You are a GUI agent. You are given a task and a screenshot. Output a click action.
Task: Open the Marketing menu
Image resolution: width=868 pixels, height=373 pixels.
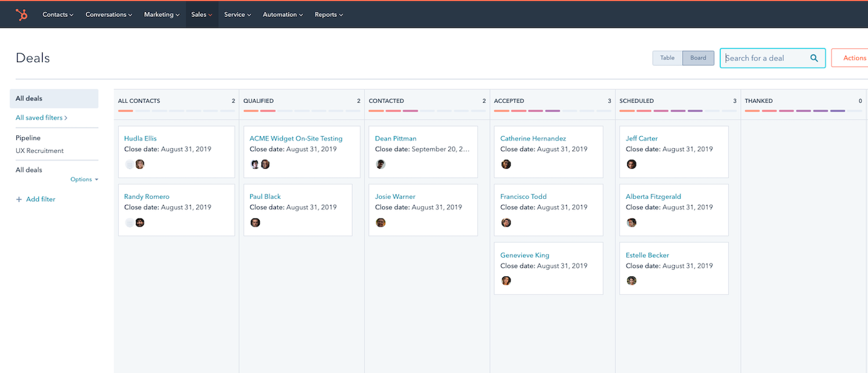(x=162, y=14)
